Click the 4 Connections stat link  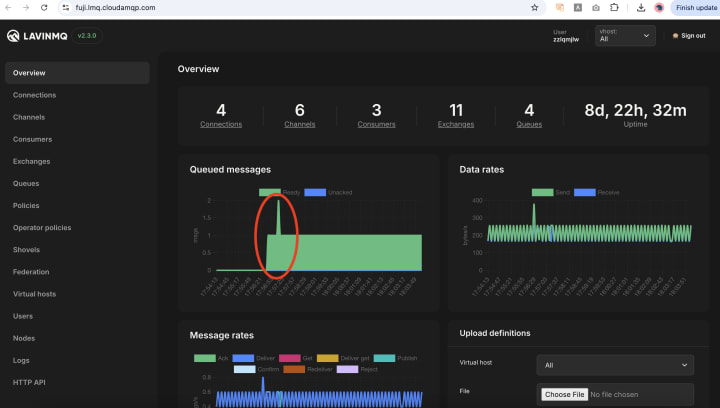(x=221, y=124)
